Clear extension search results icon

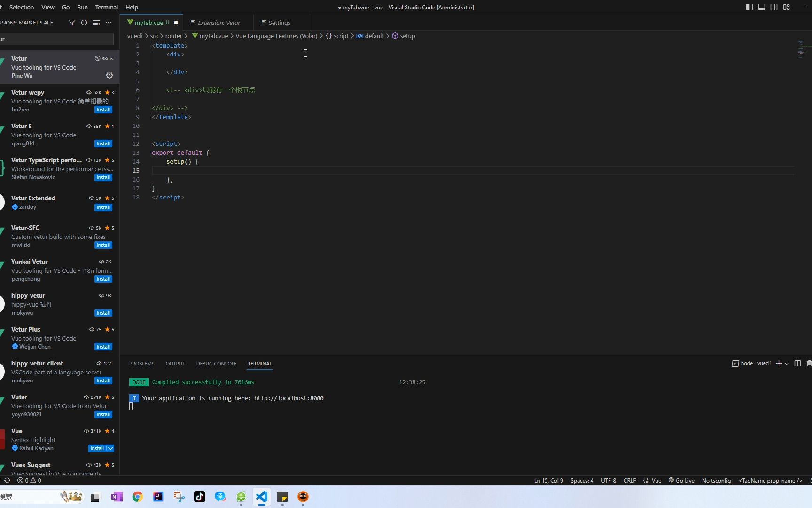click(96, 23)
